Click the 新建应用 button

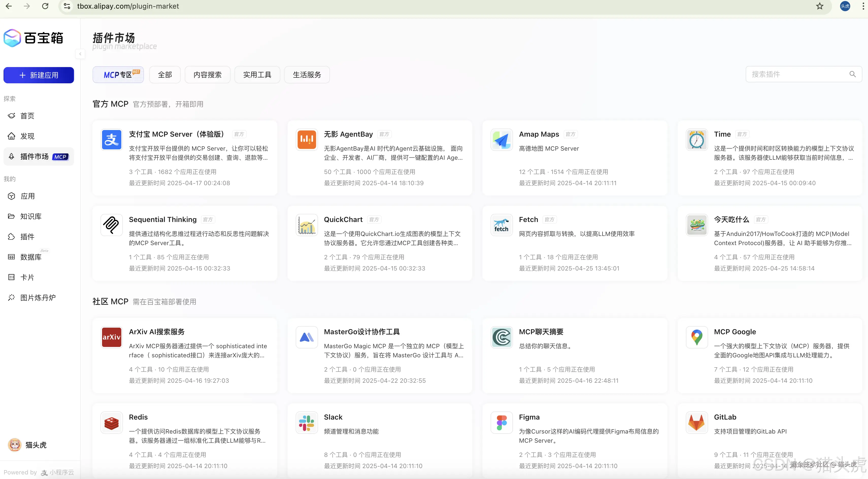[38, 75]
